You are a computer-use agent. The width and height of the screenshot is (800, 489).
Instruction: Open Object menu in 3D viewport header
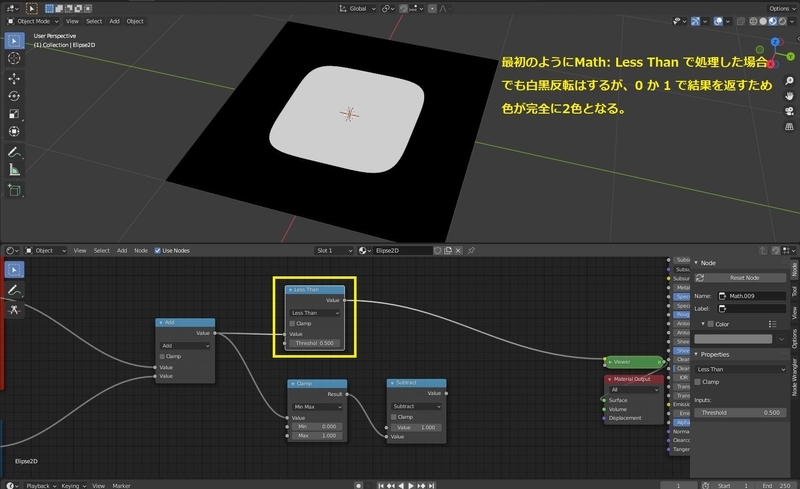point(135,21)
